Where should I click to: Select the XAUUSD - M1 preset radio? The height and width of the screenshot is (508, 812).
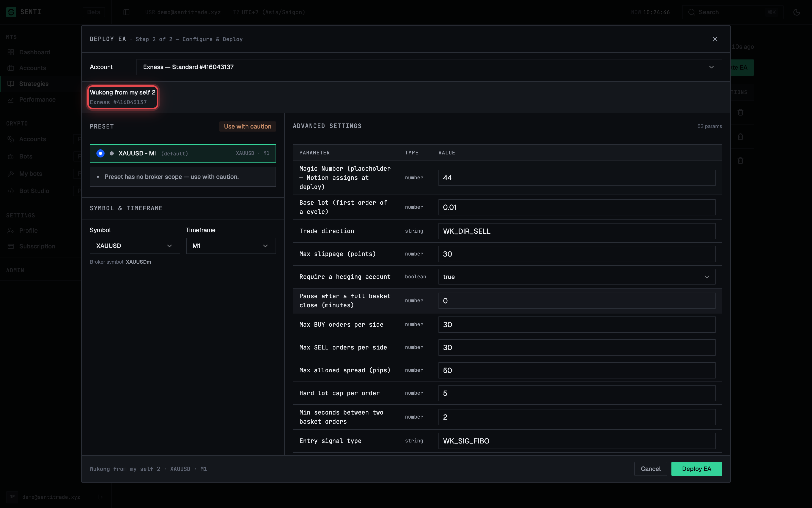tap(100, 153)
